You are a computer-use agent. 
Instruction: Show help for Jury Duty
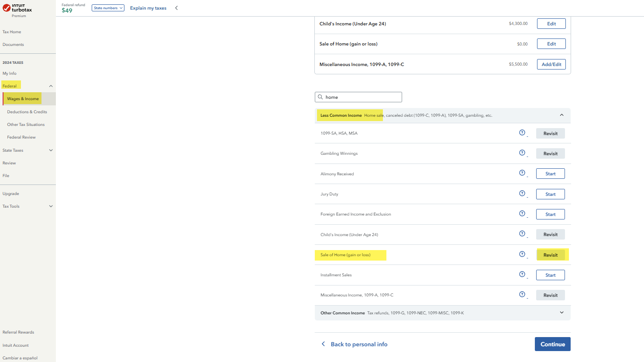coord(522,194)
